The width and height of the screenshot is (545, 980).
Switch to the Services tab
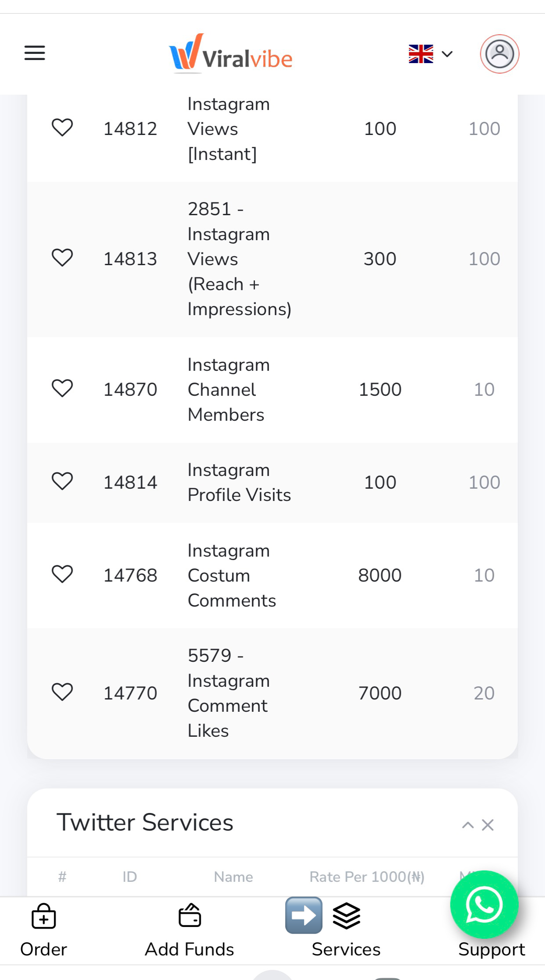pyautogui.click(x=346, y=948)
